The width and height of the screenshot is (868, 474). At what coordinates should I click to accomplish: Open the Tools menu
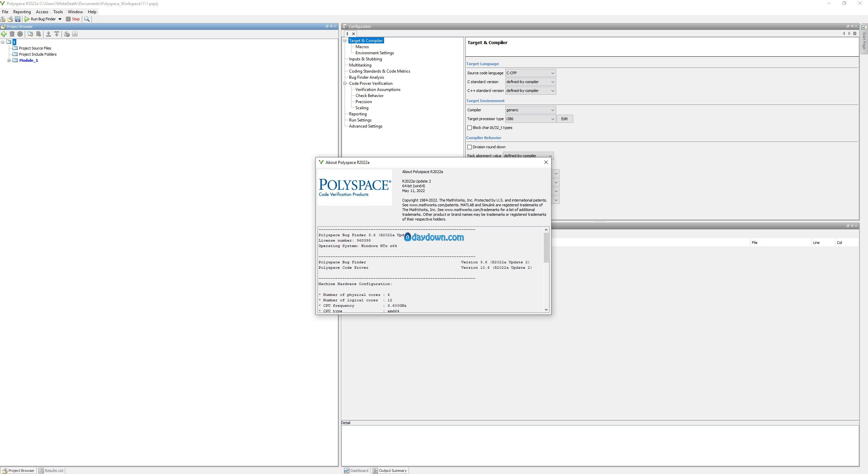click(x=58, y=12)
